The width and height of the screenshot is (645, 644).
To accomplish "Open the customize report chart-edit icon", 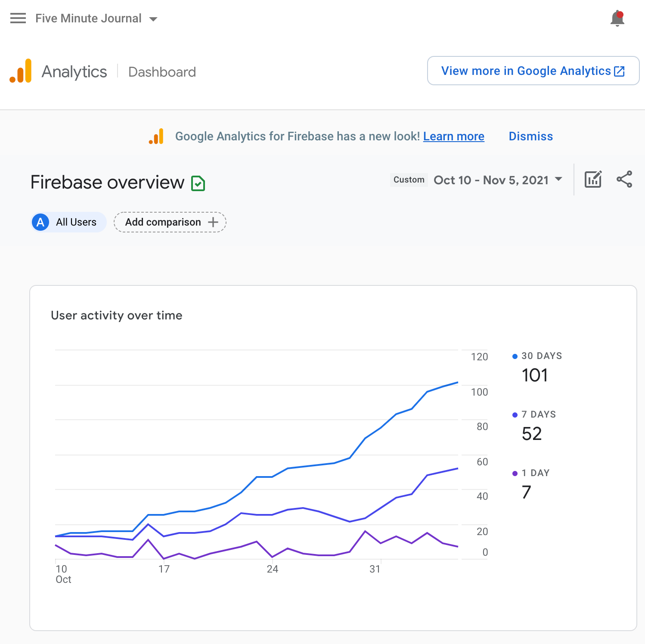I will (593, 179).
